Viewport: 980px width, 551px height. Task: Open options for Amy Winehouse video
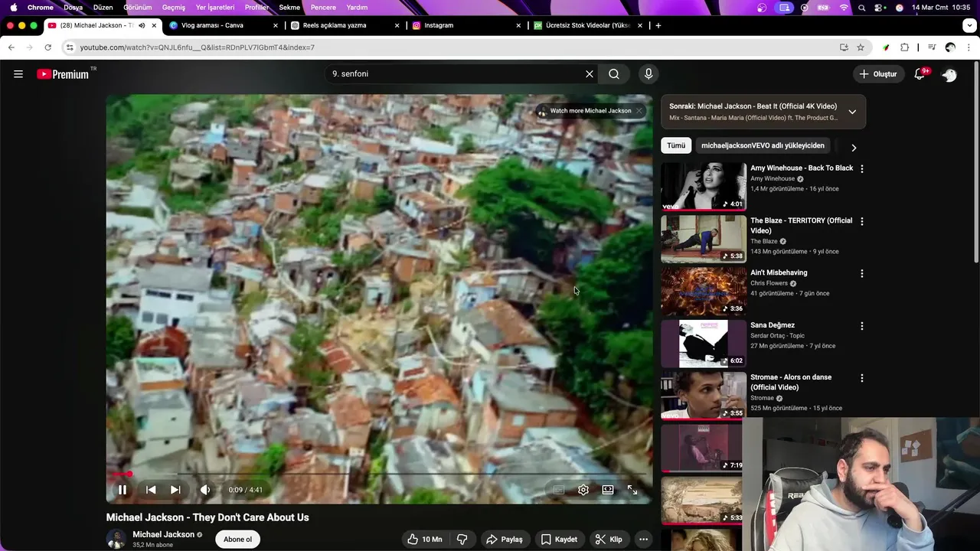click(862, 168)
